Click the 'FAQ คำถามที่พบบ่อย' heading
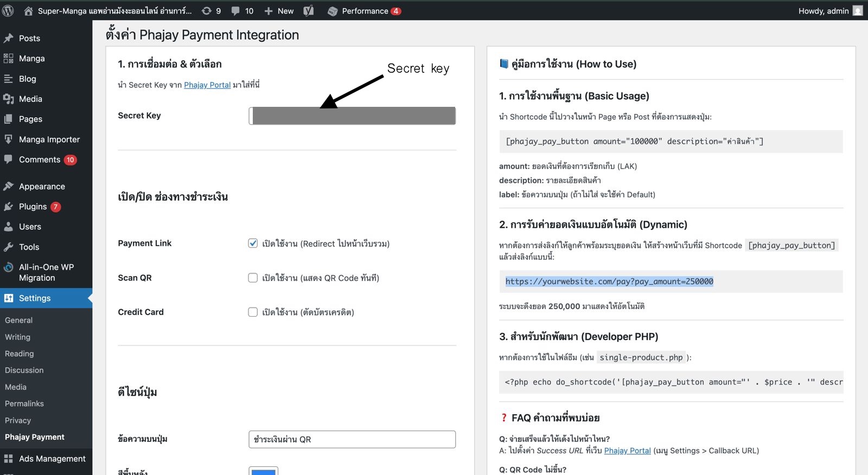This screenshot has height=475, width=868. [x=555, y=418]
